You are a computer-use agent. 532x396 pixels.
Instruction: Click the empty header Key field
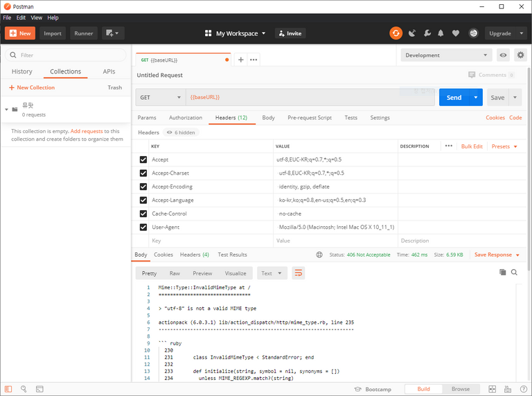pos(212,241)
